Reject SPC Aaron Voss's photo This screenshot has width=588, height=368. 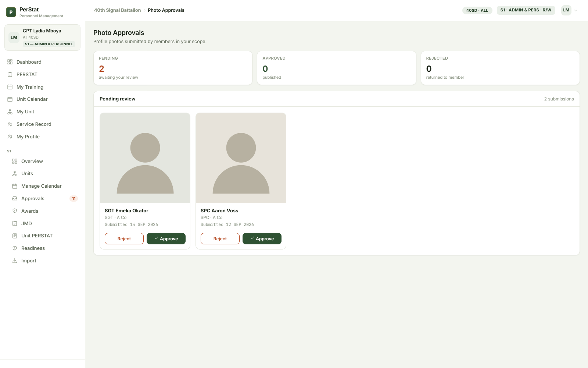[220, 238]
